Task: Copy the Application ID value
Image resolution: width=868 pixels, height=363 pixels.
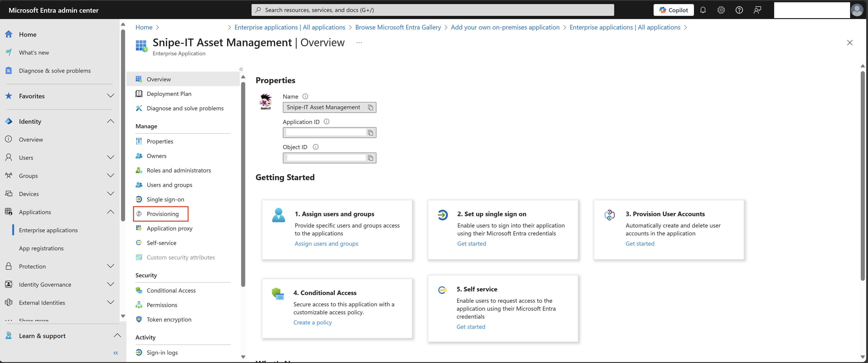Action: [x=370, y=133]
